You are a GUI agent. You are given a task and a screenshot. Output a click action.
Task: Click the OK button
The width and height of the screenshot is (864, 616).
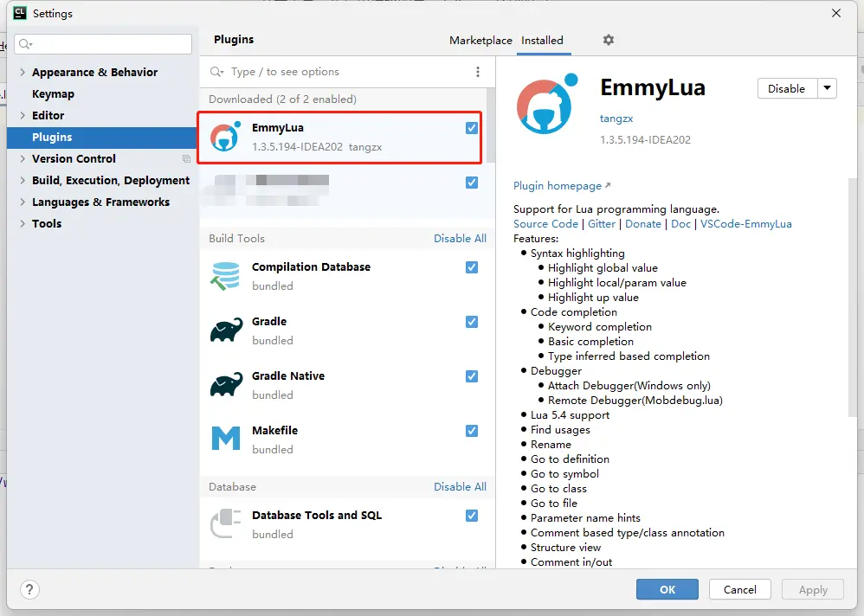tap(667, 589)
